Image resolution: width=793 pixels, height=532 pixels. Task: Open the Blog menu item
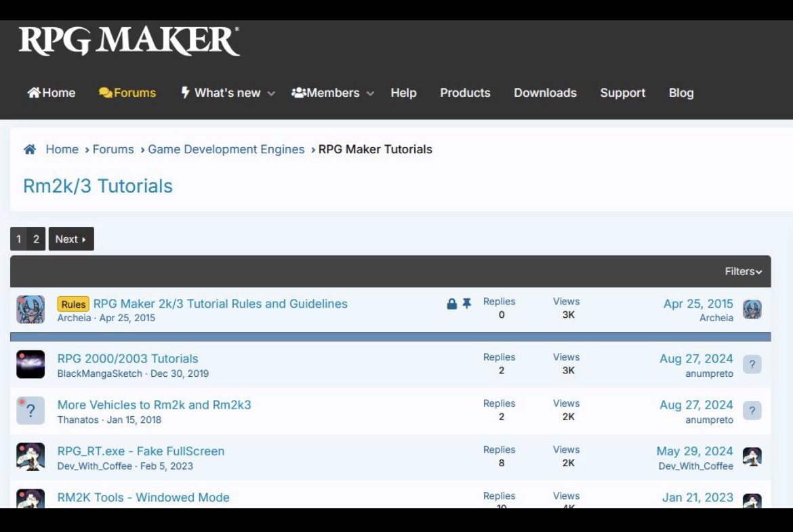point(681,93)
